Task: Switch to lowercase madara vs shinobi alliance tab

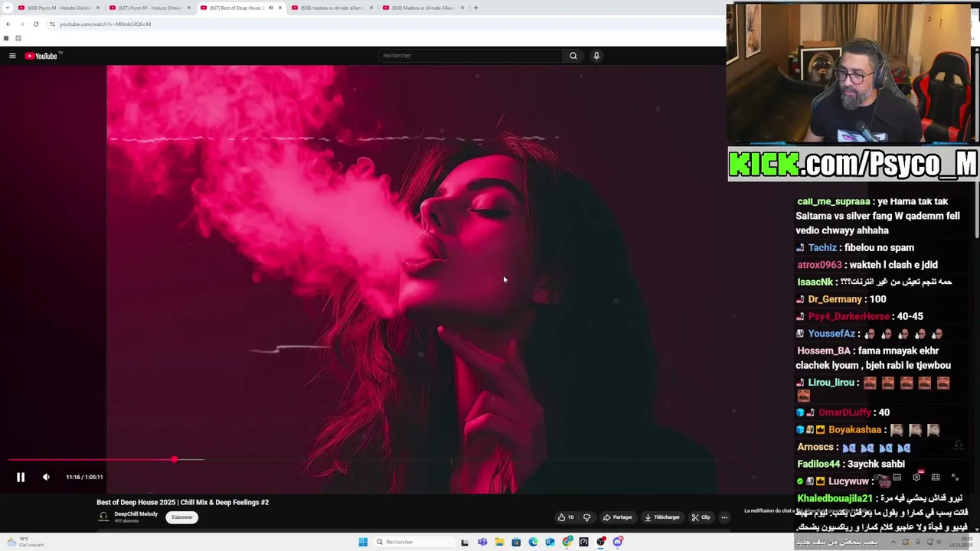Action: (332, 8)
